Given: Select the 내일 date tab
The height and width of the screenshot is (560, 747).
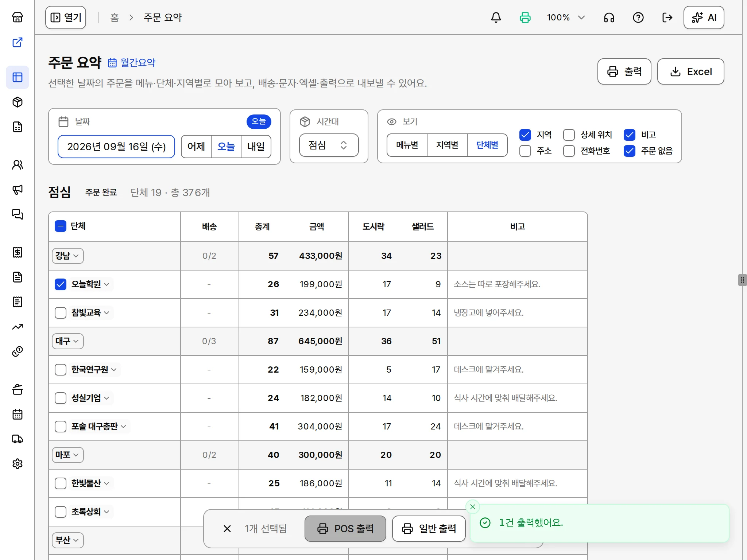Looking at the screenshot, I should (256, 147).
